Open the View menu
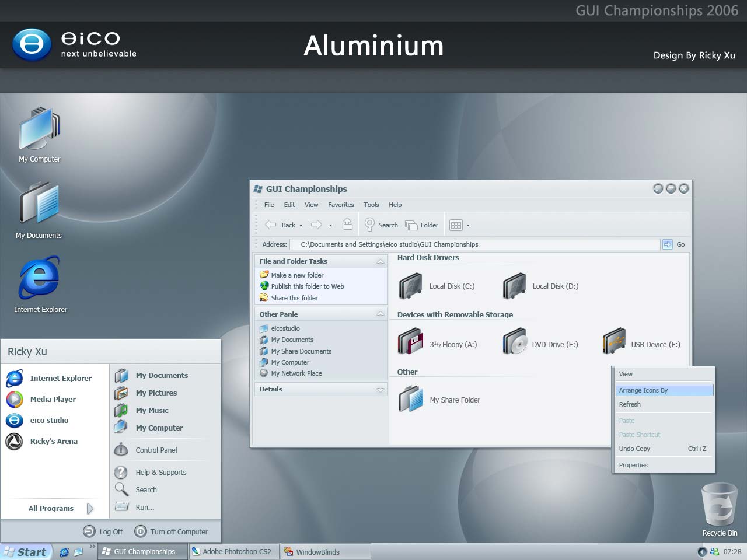 coord(312,205)
